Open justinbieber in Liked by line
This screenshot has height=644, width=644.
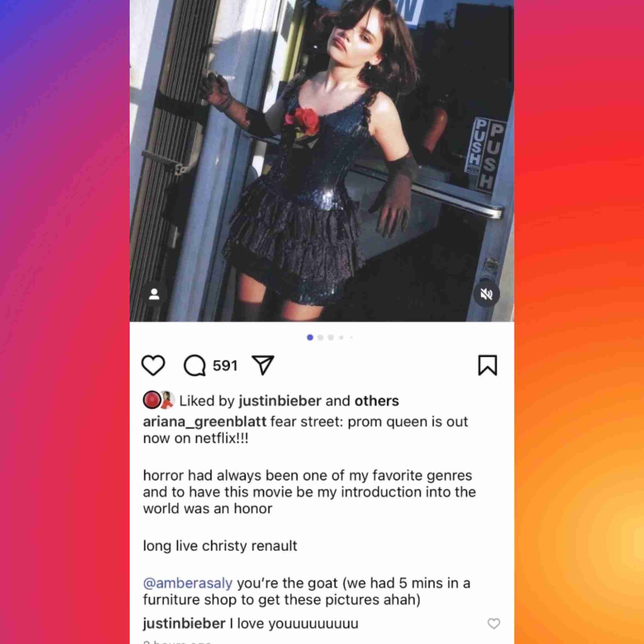coord(280,401)
